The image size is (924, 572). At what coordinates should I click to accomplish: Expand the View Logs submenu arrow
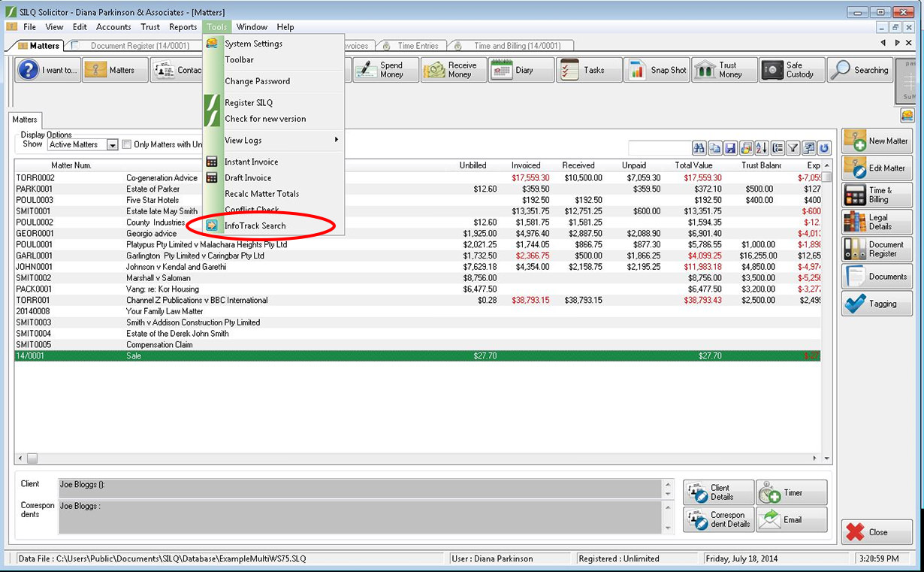click(x=337, y=140)
